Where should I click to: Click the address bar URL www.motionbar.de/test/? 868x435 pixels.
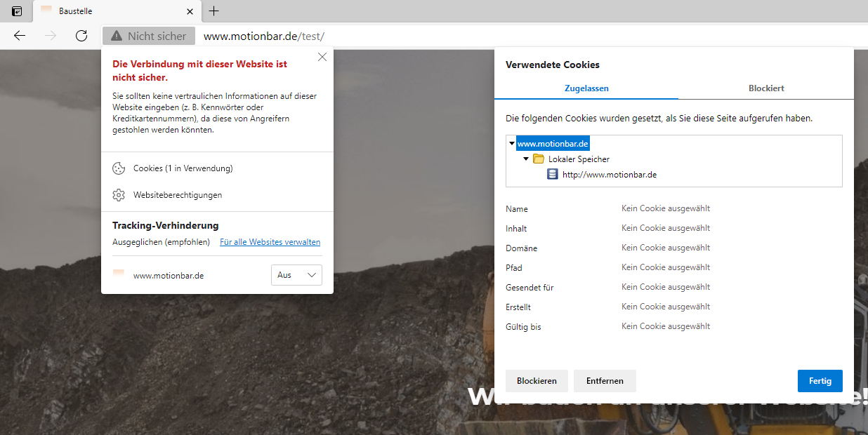pyautogui.click(x=264, y=36)
